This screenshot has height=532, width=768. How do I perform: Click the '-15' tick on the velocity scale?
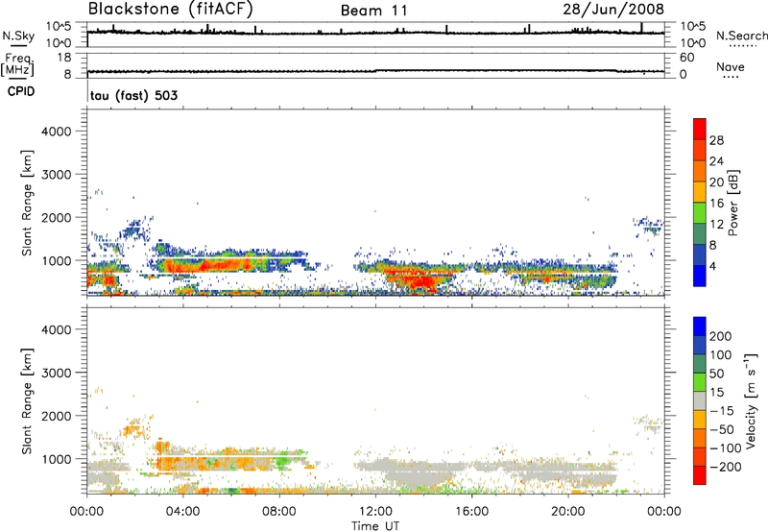click(x=722, y=411)
